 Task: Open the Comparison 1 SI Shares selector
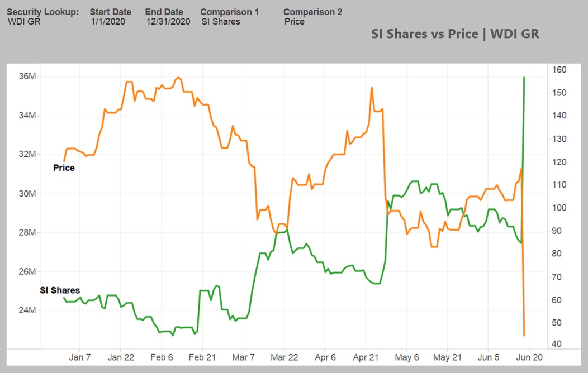coord(221,22)
